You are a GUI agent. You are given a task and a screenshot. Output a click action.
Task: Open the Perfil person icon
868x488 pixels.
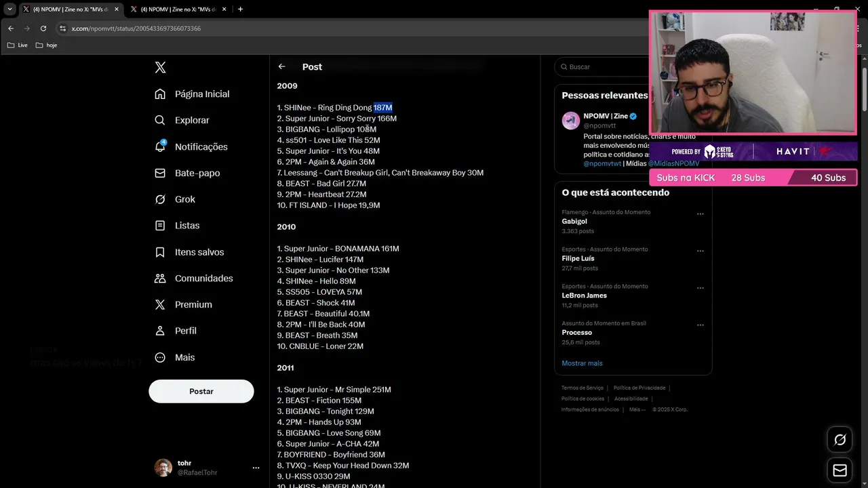160,331
